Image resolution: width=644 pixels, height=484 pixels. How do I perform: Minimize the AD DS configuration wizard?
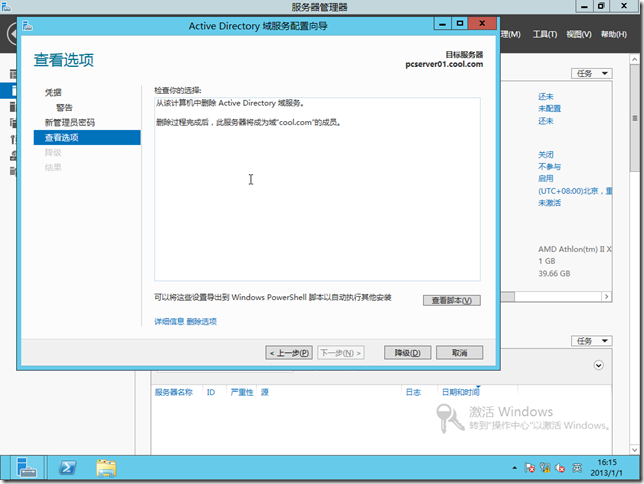coord(442,24)
